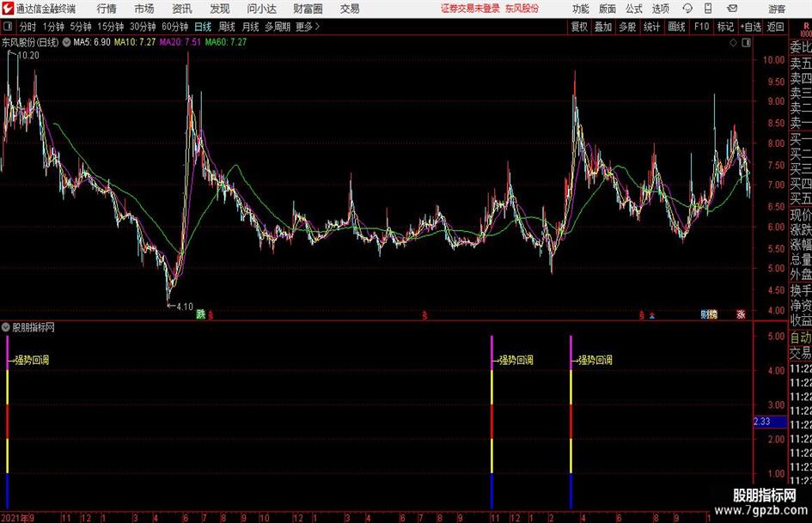This screenshot has height=523, width=812.
Task: Switch to the 分时 chart tab
Action: click(x=28, y=27)
